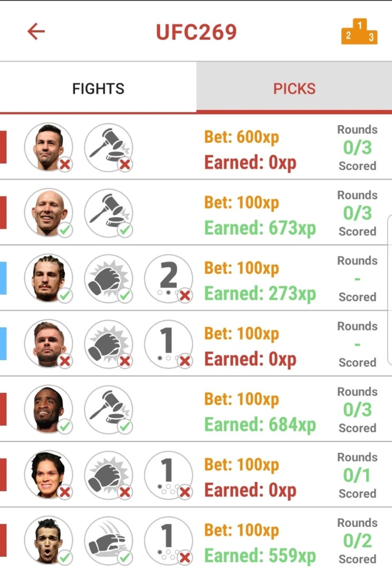Open fighter avatar in 600xp bet row
The width and height of the screenshot is (392, 572).
coord(49,147)
